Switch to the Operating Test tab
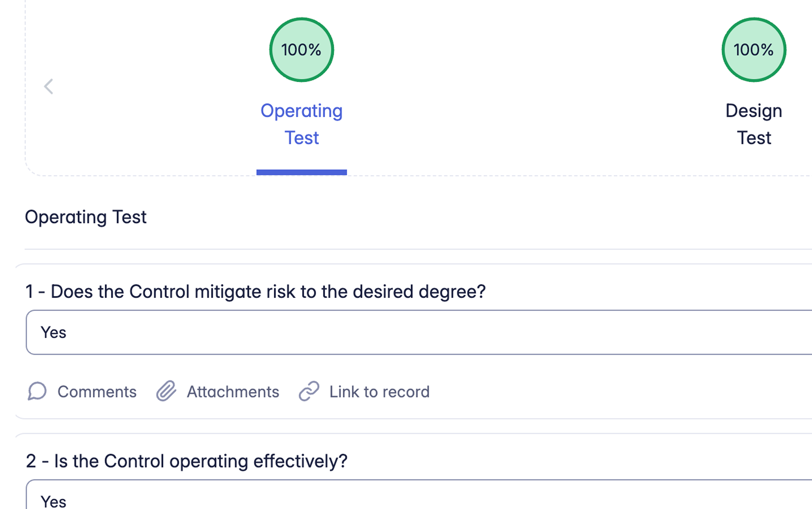 coord(301,124)
